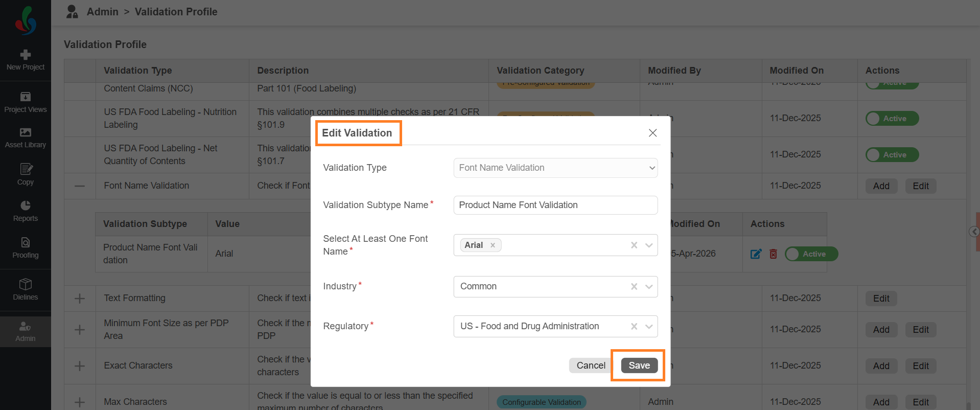This screenshot has height=410, width=980.
Task: Open Reports from the sidebar
Action: point(25,211)
